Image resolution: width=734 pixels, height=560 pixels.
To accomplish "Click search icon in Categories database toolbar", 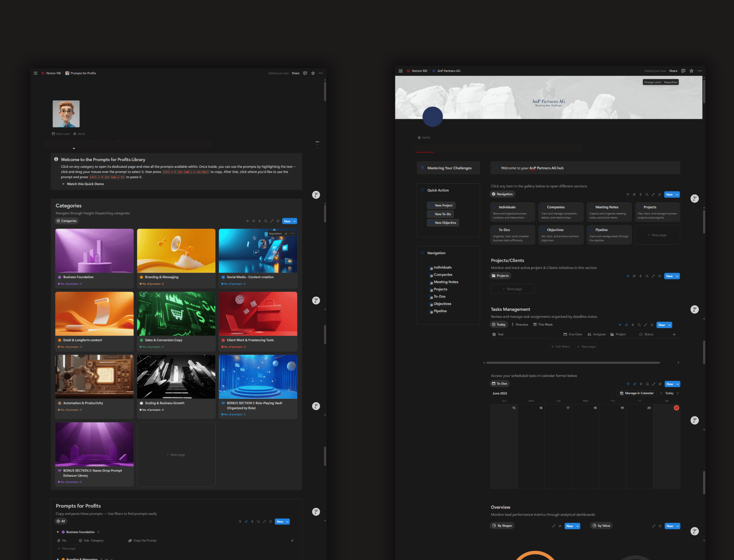I will pyautogui.click(x=266, y=221).
